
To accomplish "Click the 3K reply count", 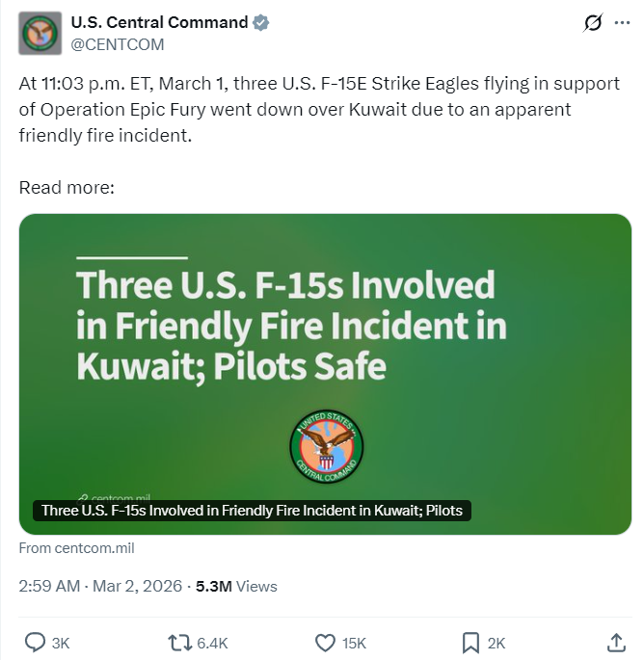I will (x=60, y=643).
